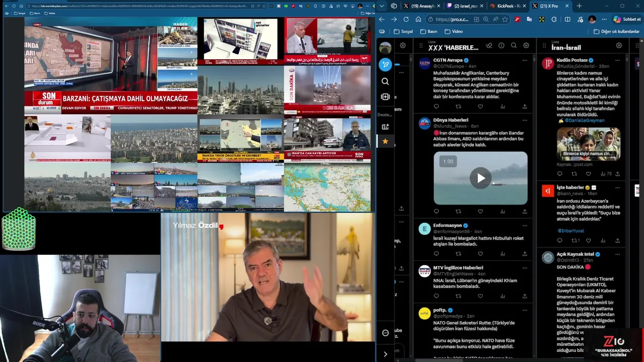Like the CGTN Avrupa post
Viewport: 644px width, 362px height.
[480, 107]
